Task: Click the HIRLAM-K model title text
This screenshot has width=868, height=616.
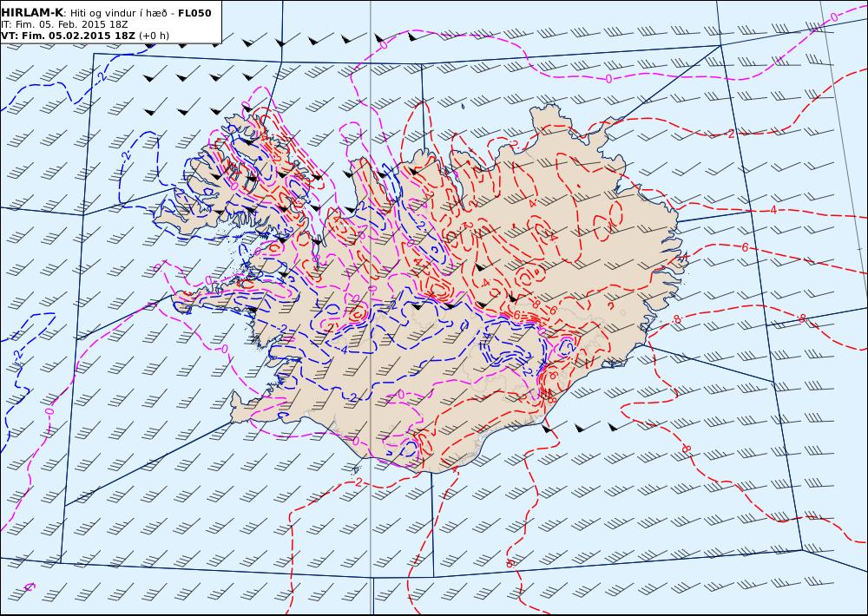Action: [x=32, y=13]
